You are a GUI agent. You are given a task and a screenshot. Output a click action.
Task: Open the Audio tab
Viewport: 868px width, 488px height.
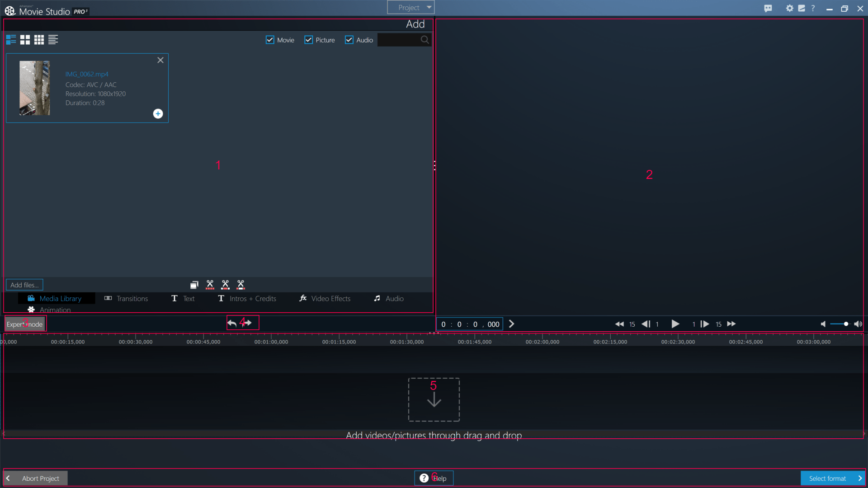coord(389,298)
